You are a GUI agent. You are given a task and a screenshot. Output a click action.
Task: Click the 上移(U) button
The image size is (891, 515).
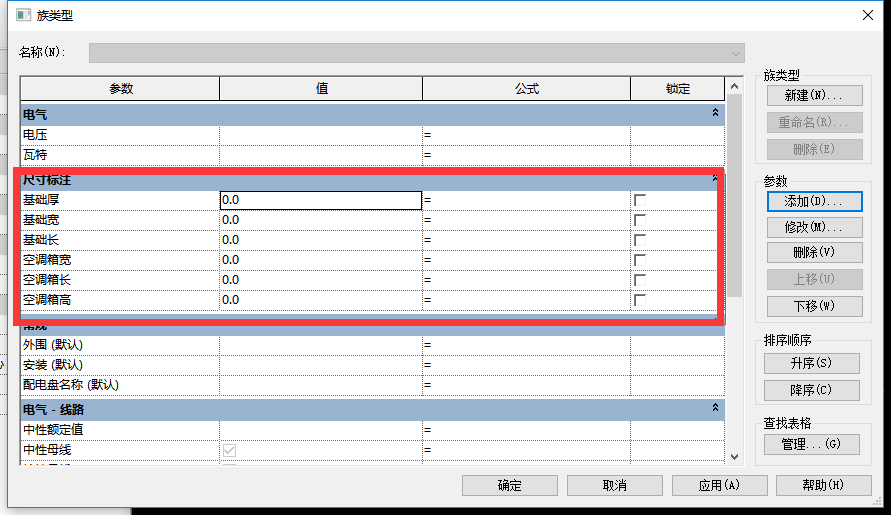(x=814, y=279)
